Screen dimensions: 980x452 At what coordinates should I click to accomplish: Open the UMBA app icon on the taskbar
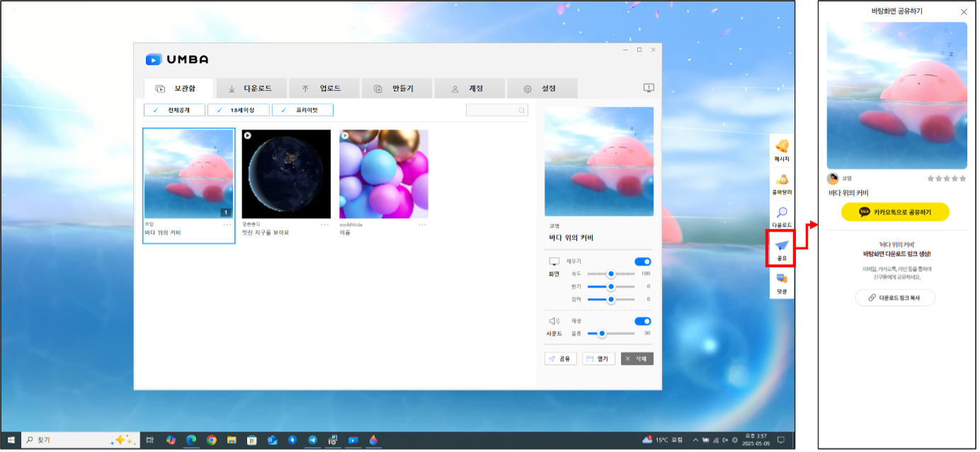tap(353, 440)
